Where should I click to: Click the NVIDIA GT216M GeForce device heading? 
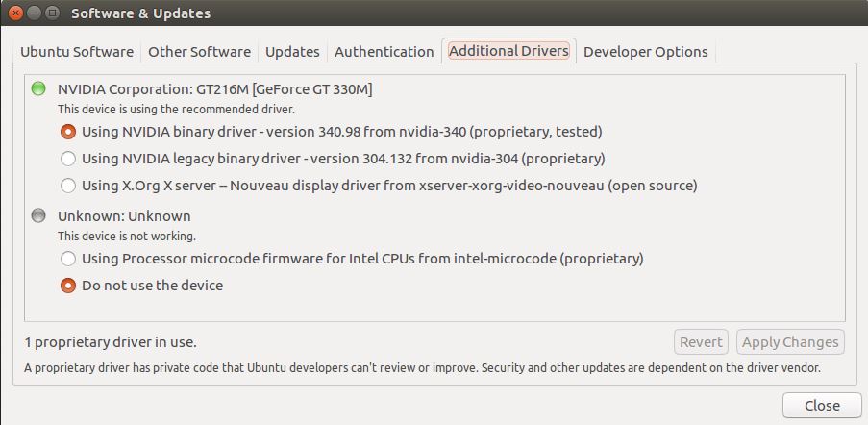tap(214, 89)
